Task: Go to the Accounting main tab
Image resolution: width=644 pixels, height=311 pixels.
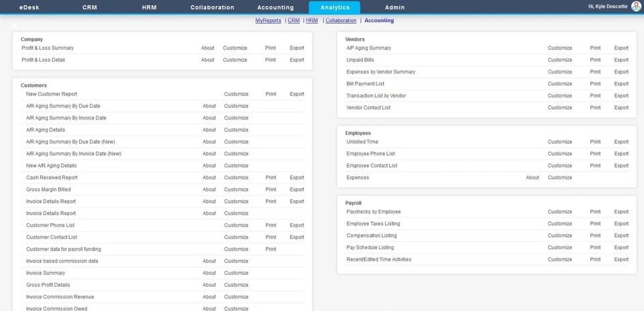Action: (x=276, y=7)
